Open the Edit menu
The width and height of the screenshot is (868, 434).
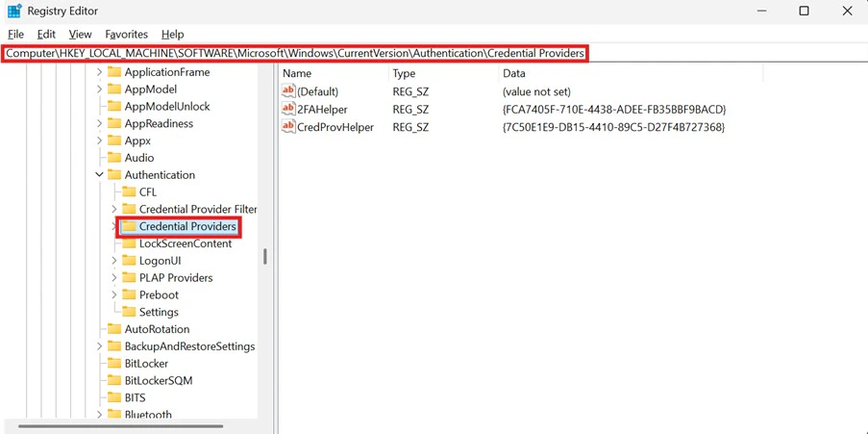coord(46,35)
